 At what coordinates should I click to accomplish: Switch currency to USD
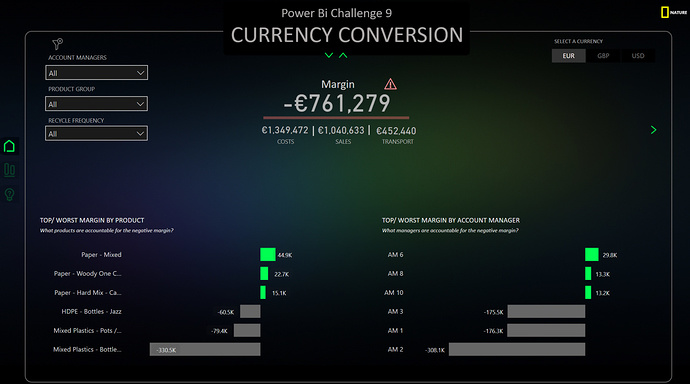638,56
